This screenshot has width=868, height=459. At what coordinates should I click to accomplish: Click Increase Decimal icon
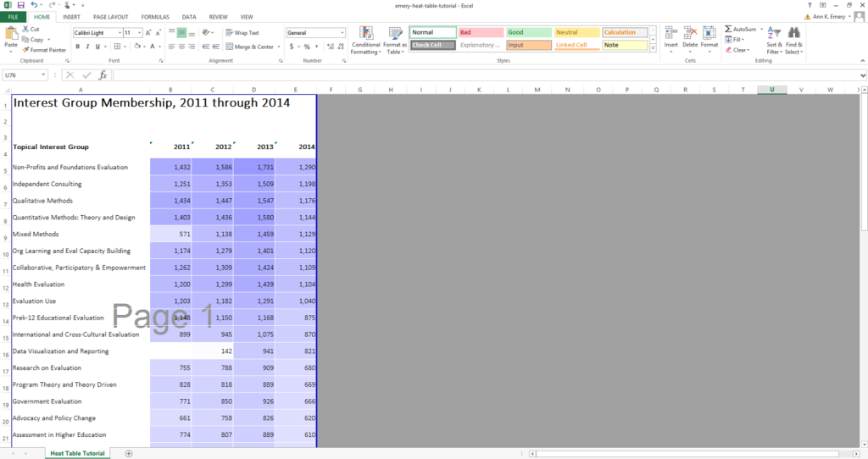331,47
